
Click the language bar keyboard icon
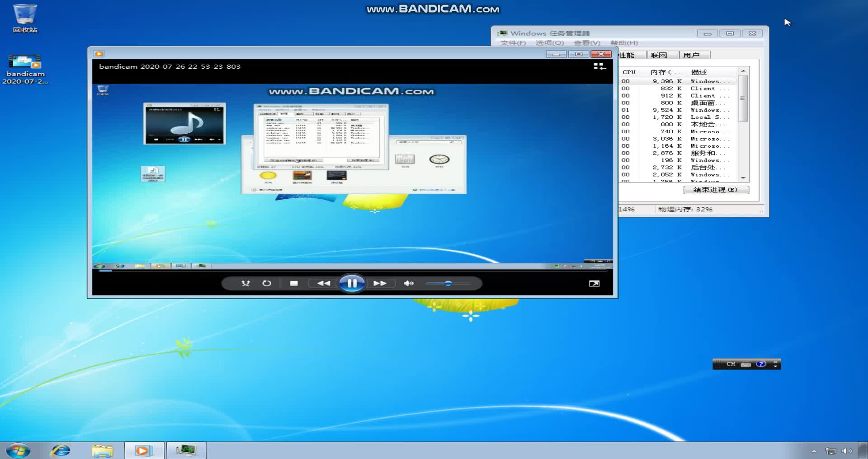746,365
